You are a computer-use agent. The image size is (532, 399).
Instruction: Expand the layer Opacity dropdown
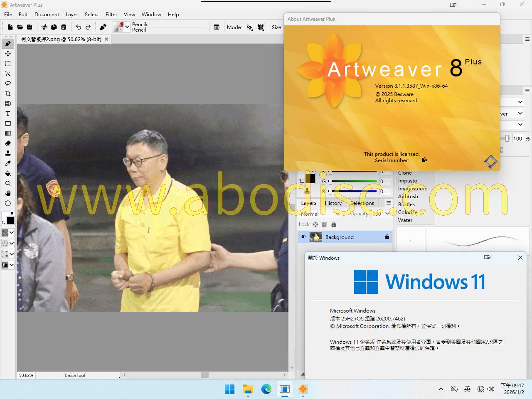pyautogui.click(x=387, y=214)
